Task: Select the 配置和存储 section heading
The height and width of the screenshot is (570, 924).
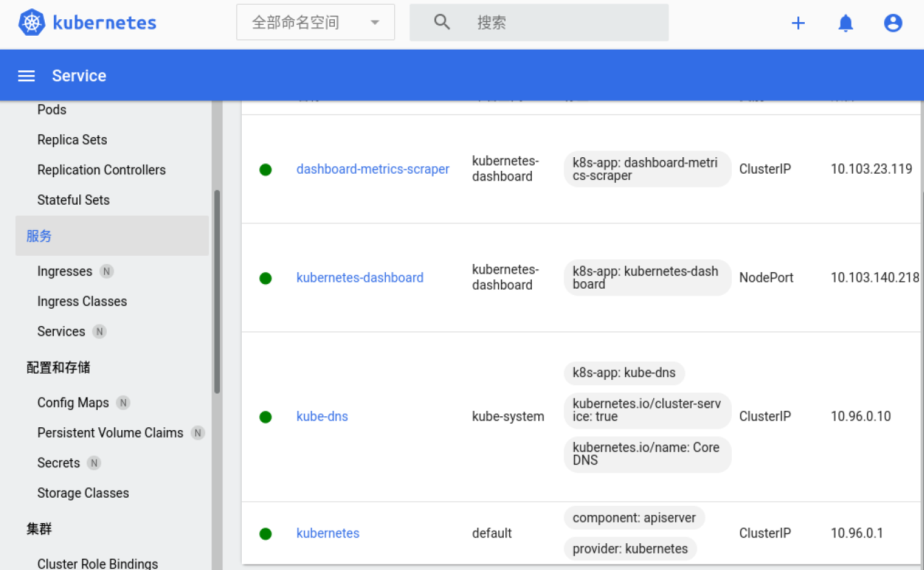Action: coord(59,367)
